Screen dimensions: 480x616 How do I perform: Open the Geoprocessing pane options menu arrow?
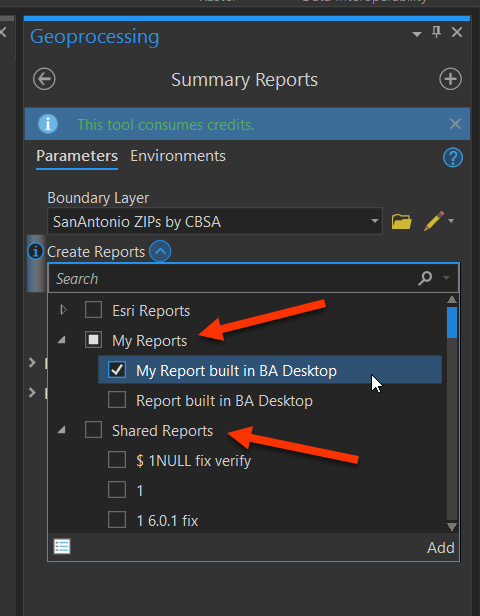coord(417,34)
